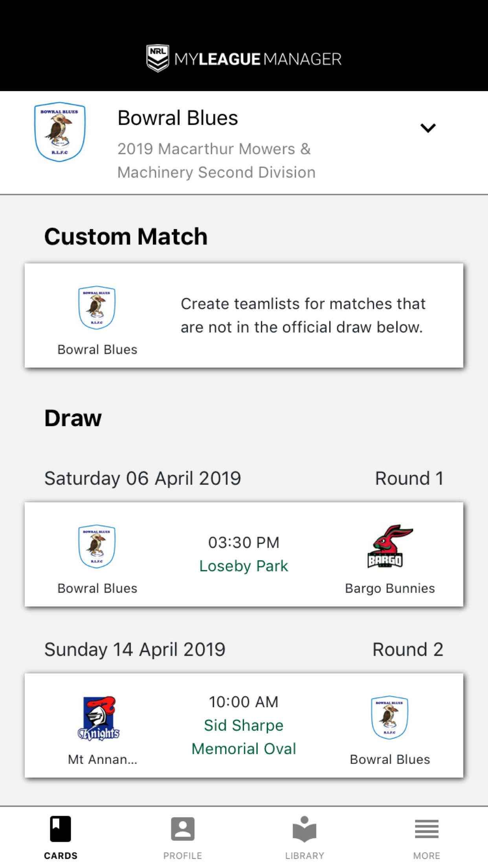Expand the team selector chevron
Image resolution: width=488 pixels, height=868 pixels.
(x=427, y=128)
